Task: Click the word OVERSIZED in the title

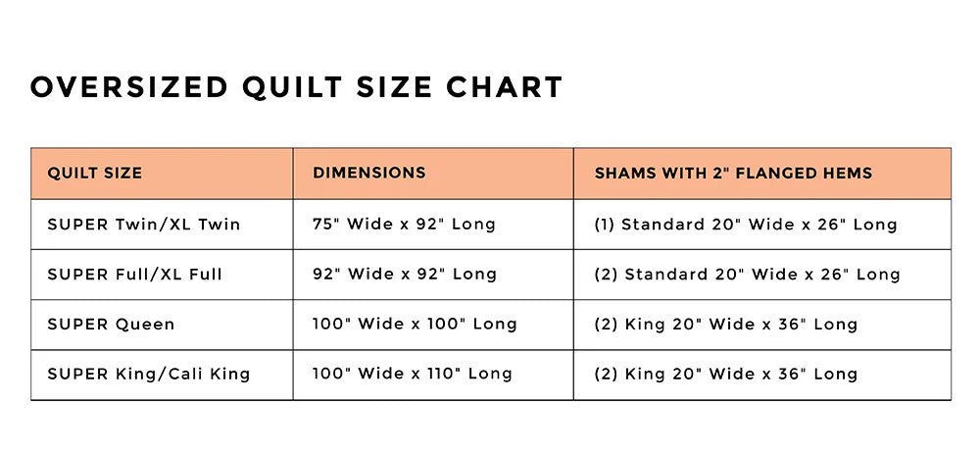Action: coord(130,87)
